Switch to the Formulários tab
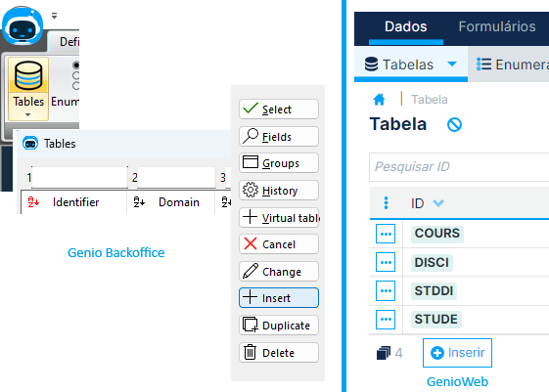 click(x=497, y=26)
